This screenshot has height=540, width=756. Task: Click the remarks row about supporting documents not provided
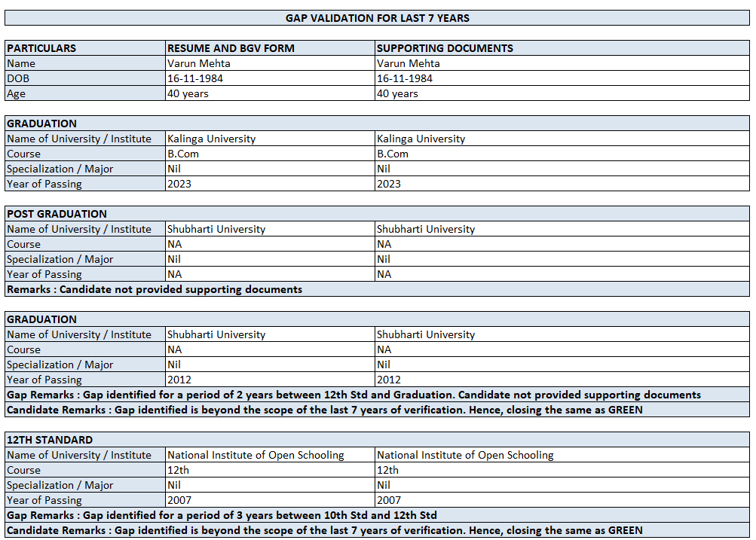(x=377, y=289)
